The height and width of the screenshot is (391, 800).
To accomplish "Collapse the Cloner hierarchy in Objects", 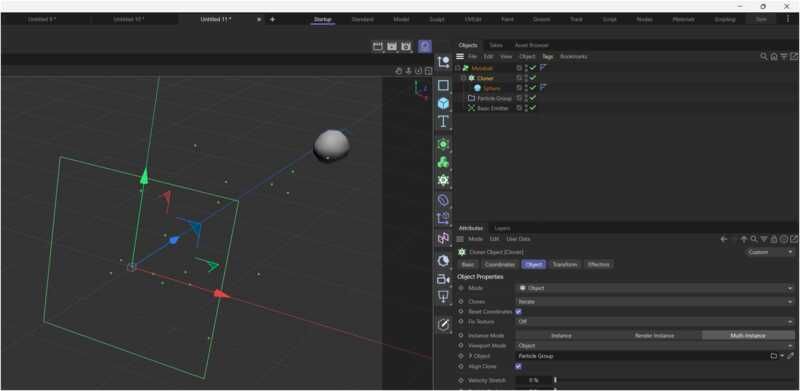I will [x=463, y=78].
